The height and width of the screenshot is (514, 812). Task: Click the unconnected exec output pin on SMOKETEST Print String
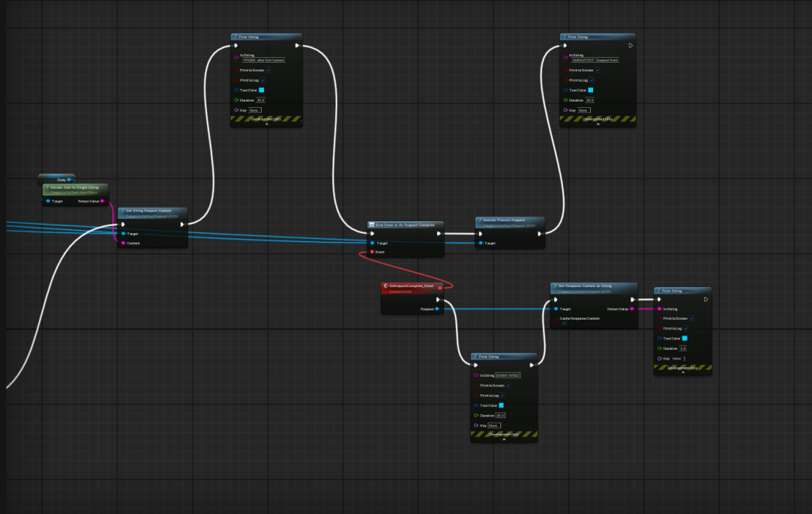[x=630, y=45]
